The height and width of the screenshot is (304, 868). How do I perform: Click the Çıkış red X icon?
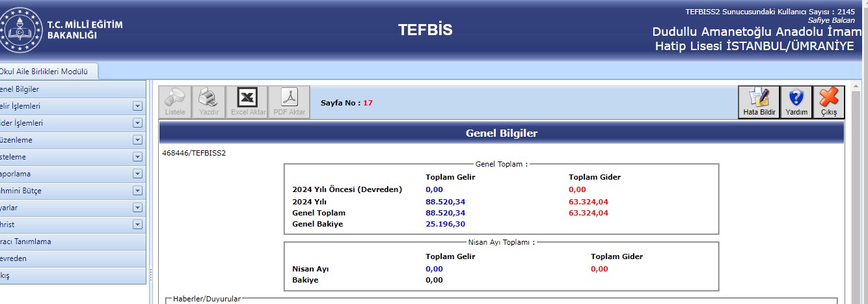829,102
